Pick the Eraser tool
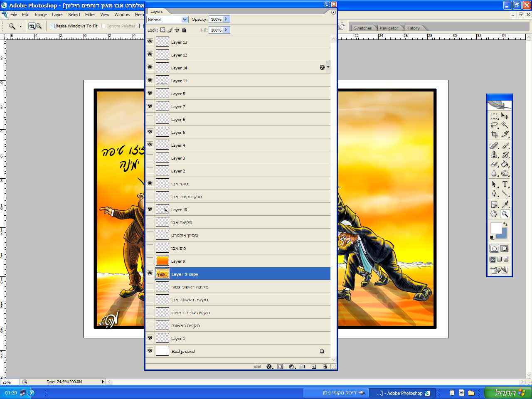Viewport: 532px width, 399px height. pos(494,164)
